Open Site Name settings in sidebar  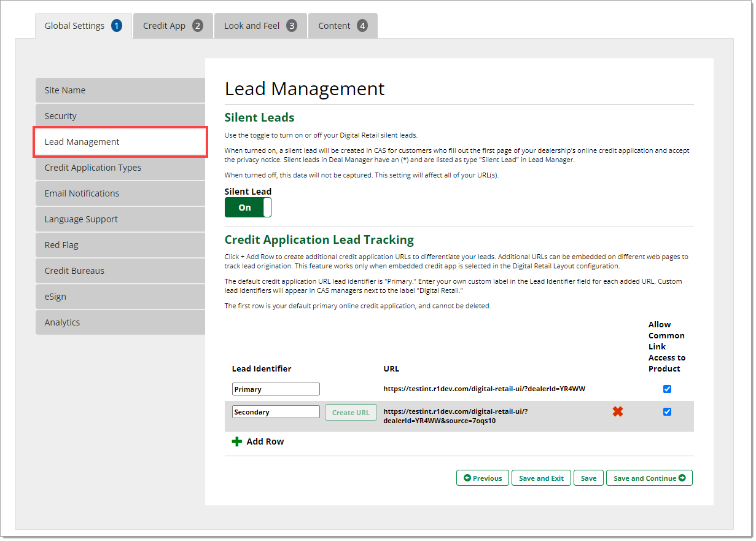pyautogui.click(x=120, y=90)
